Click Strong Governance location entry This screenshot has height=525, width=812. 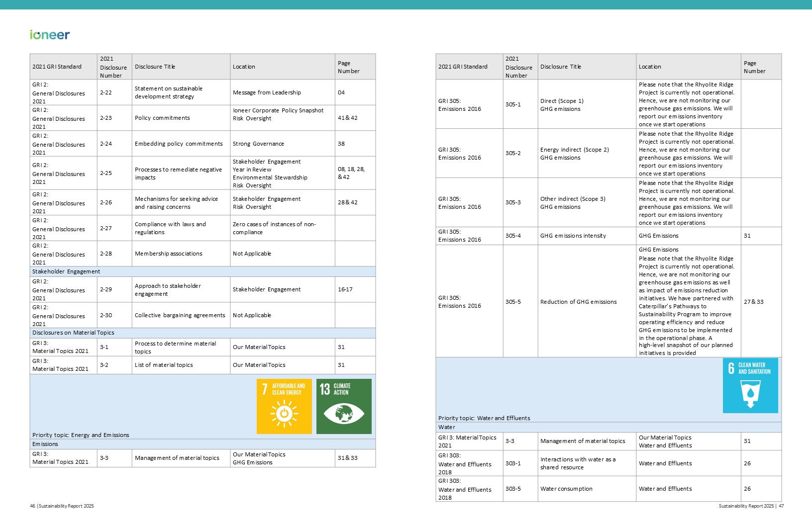coord(258,144)
